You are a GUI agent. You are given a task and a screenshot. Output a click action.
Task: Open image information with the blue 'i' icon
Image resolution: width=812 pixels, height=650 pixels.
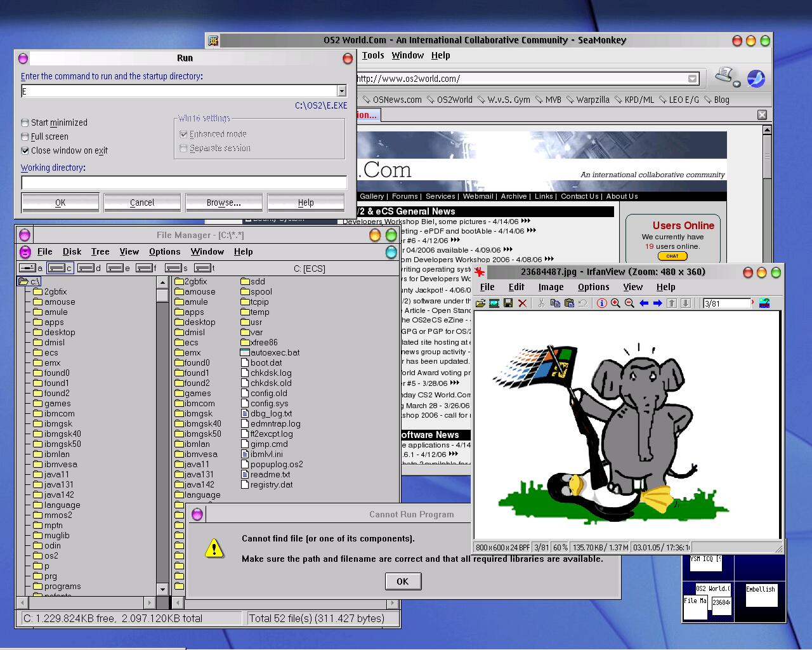(601, 303)
